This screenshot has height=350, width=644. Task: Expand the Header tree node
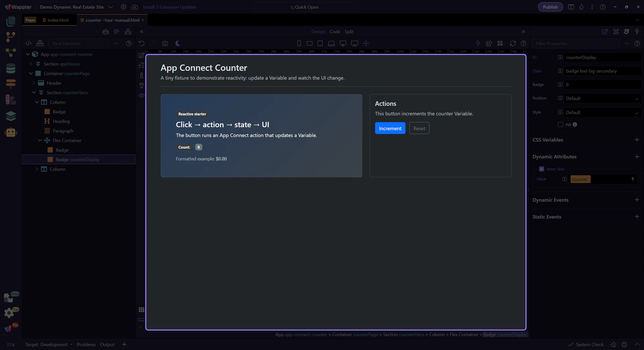34,83
